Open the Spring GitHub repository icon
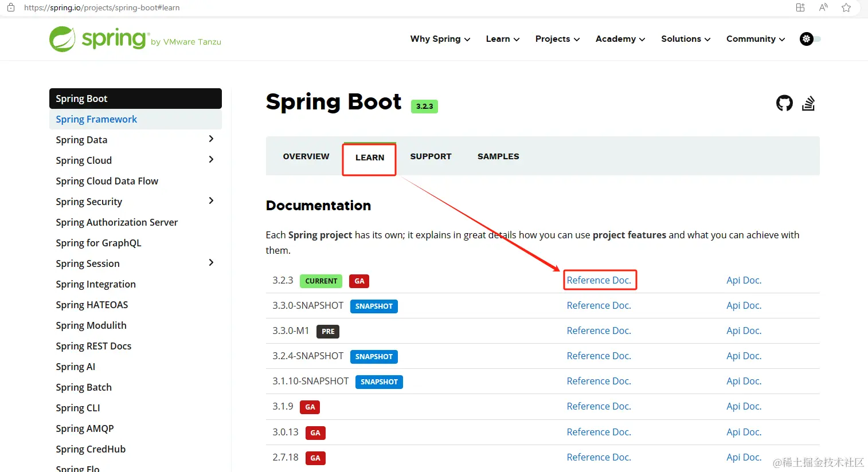Image resolution: width=868 pixels, height=472 pixels. (x=784, y=103)
